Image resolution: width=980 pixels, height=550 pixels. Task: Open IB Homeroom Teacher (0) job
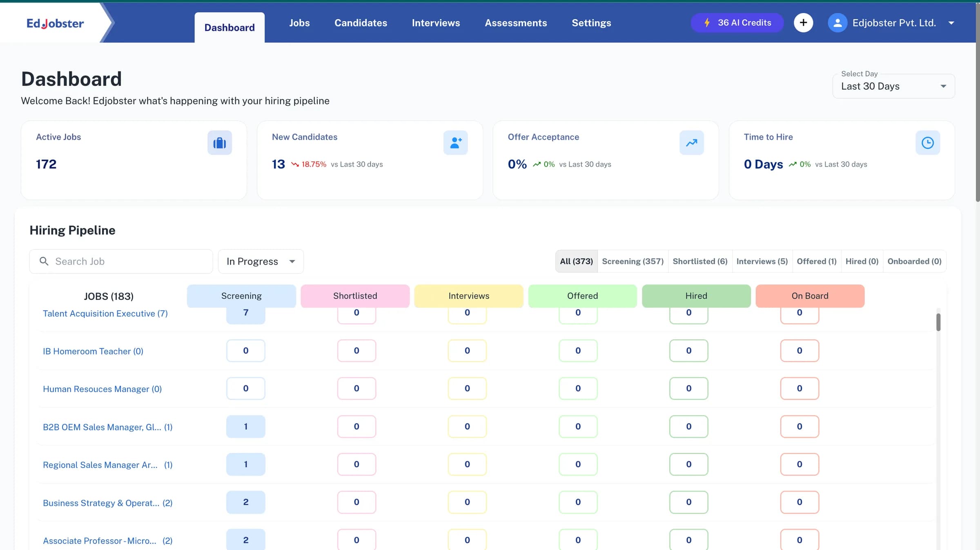click(93, 351)
